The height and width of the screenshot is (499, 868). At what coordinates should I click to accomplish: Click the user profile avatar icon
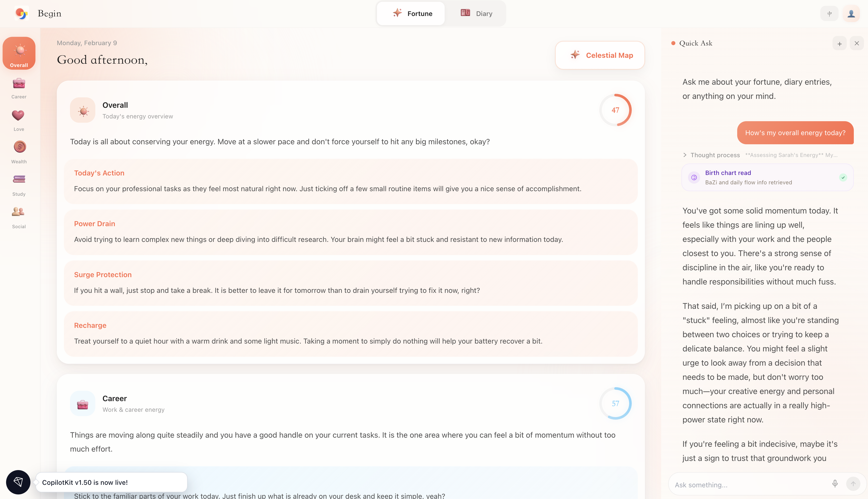tap(851, 14)
